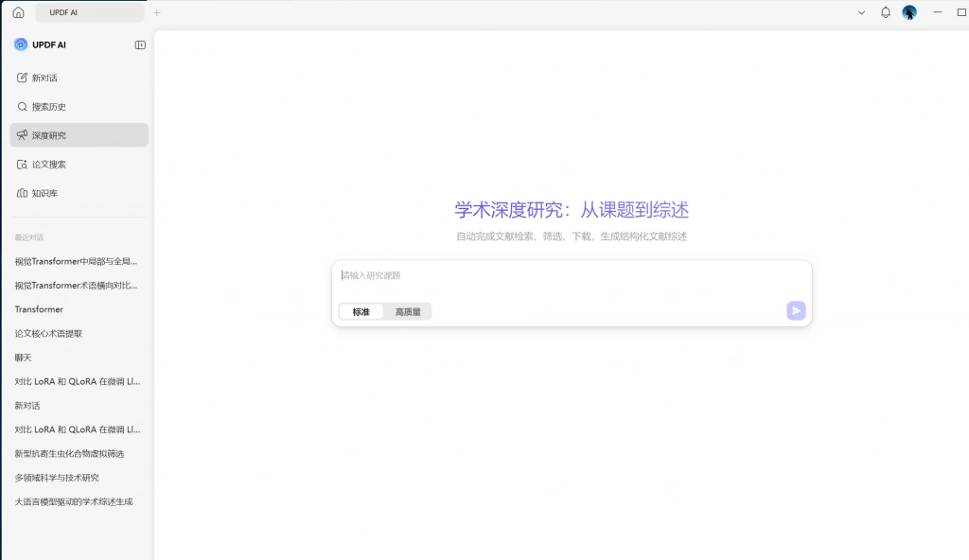Click the home icon in title bar
The image size is (969, 560).
19,12
